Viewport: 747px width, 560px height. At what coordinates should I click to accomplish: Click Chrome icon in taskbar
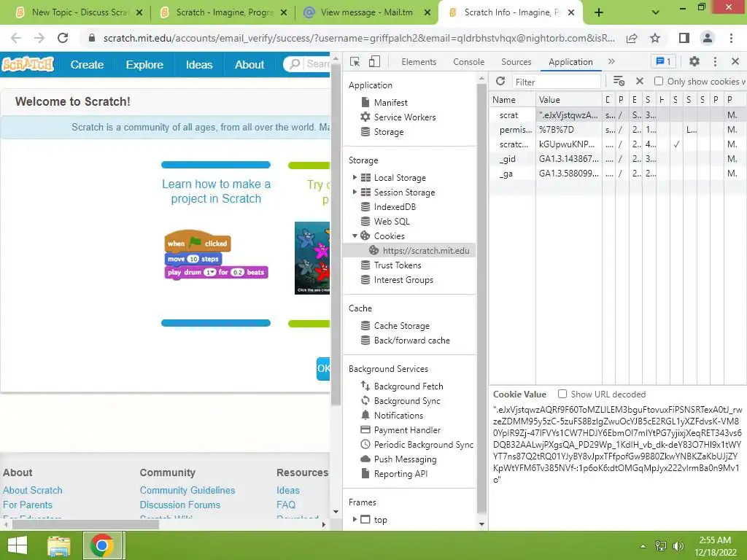click(102, 545)
